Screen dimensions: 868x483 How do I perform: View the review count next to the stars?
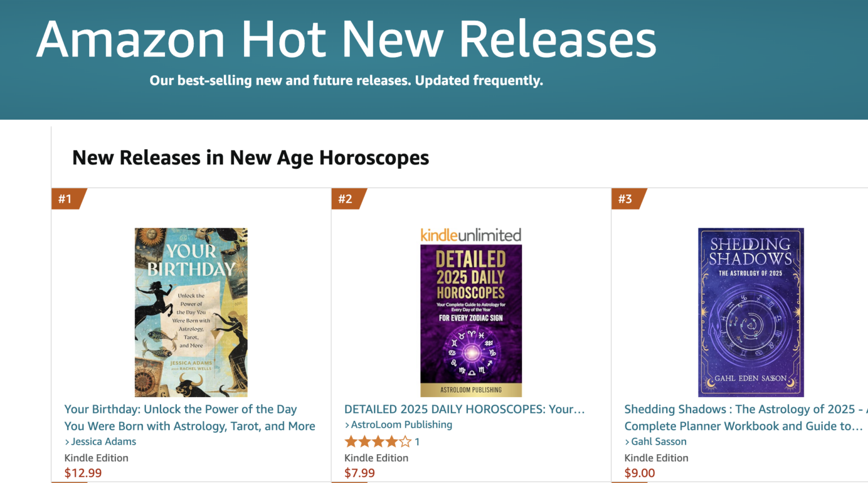click(417, 442)
